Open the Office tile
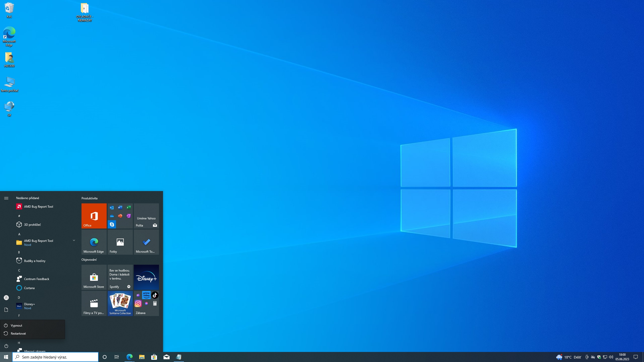Image resolution: width=644 pixels, height=362 pixels. point(94,216)
